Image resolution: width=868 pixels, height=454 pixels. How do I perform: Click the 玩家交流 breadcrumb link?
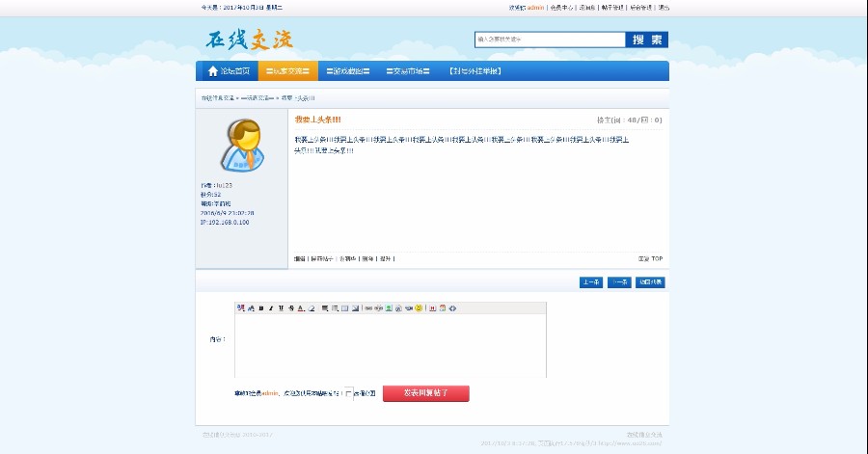258,98
